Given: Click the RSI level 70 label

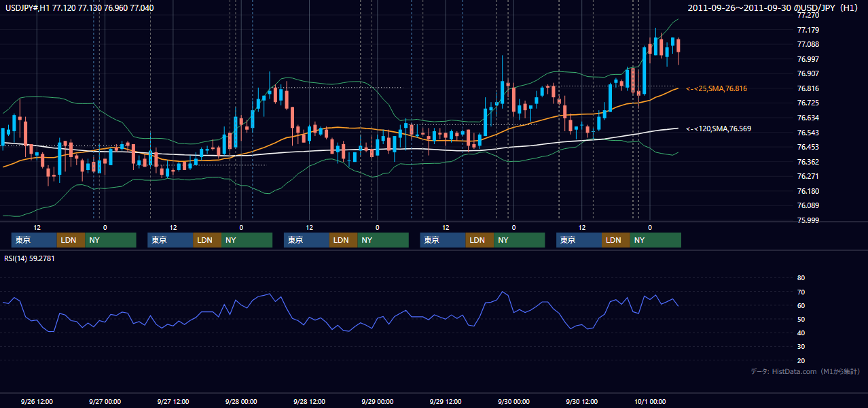Looking at the screenshot, I should coord(801,292).
